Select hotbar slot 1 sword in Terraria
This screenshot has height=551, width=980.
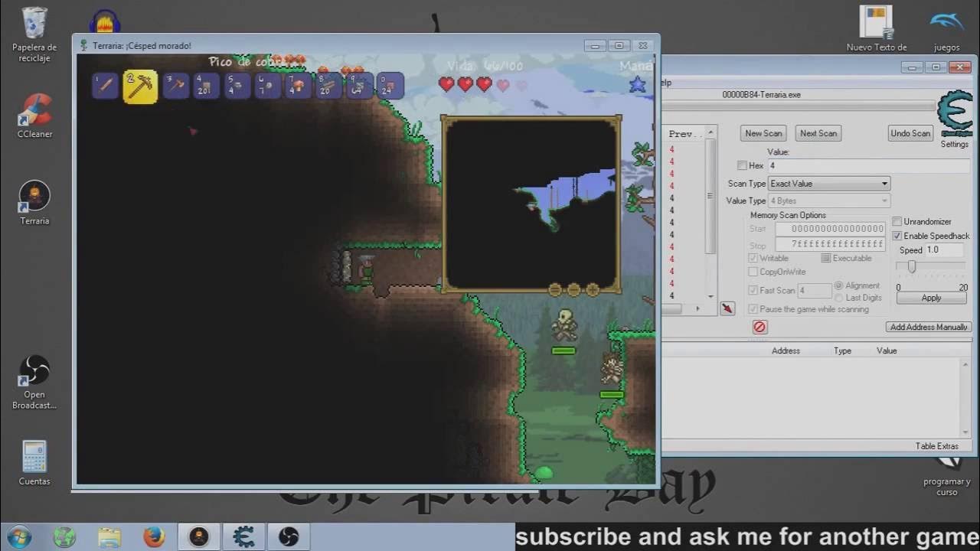point(105,86)
